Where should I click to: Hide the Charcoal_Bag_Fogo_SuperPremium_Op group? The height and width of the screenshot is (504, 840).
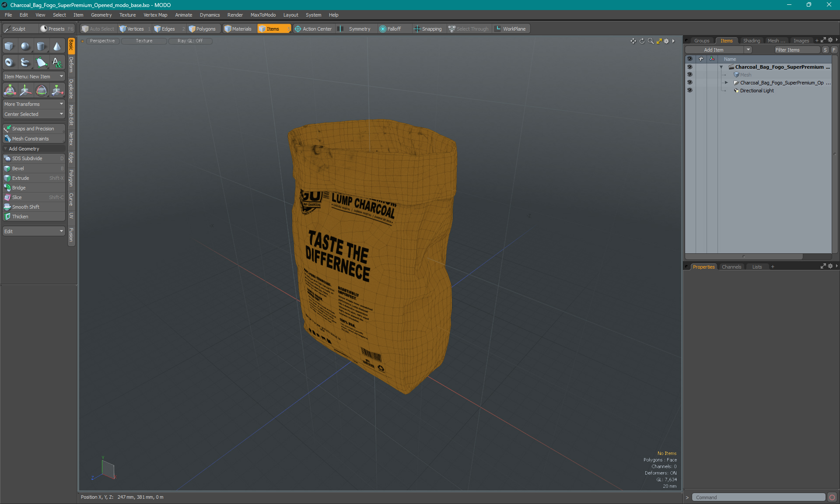(690, 83)
